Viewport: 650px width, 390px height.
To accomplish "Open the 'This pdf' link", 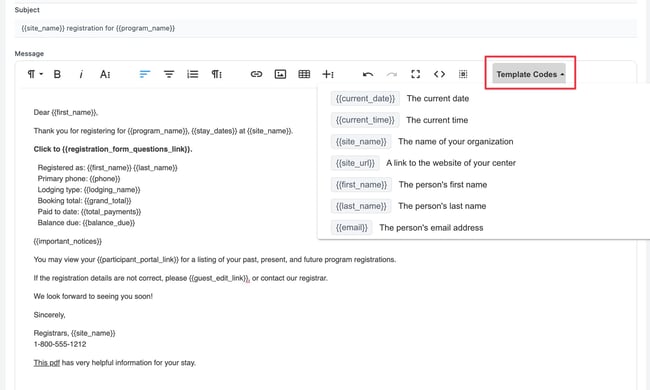I will click(47, 363).
